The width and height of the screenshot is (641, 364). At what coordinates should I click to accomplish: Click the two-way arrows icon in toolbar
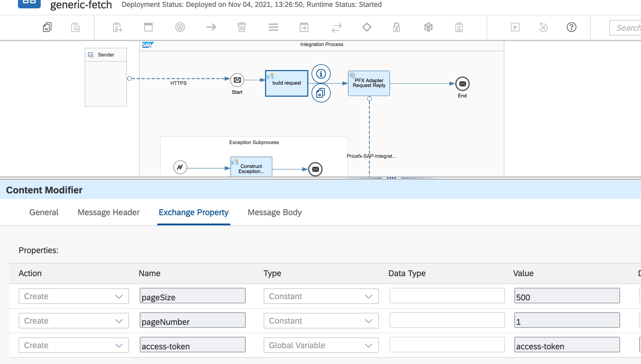[x=336, y=27]
